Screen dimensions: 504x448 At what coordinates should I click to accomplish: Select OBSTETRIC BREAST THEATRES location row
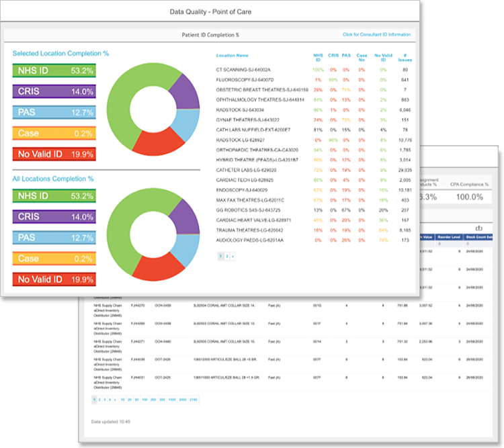coord(314,90)
